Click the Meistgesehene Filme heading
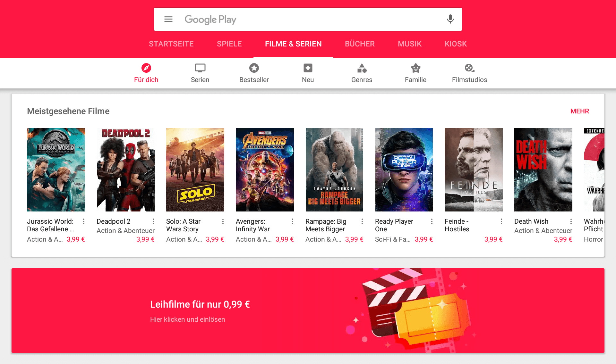Image resolution: width=616 pixels, height=364 pixels. [68, 111]
